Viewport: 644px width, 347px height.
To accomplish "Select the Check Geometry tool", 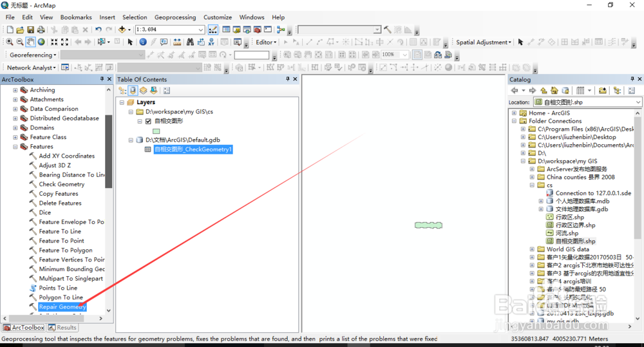I will click(62, 184).
